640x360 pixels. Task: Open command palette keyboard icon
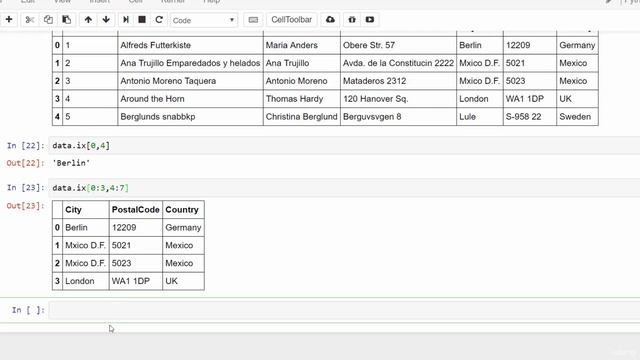pos(253,20)
